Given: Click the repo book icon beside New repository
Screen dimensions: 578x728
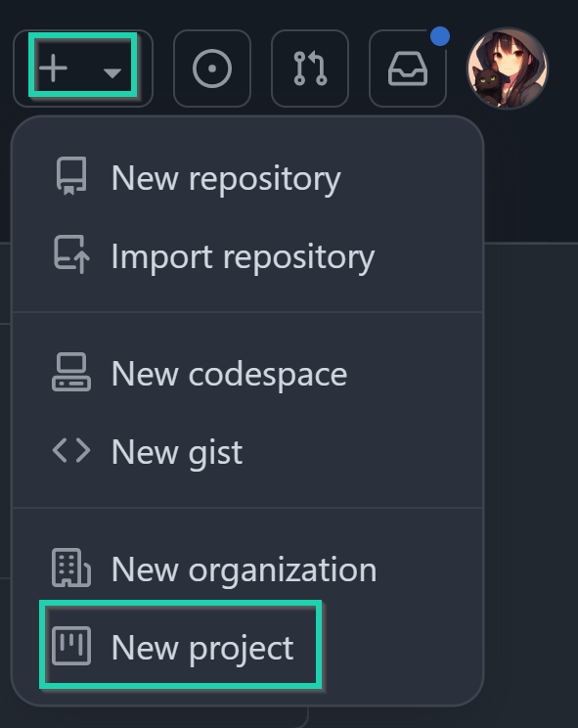Looking at the screenshot, I should 71,176.
